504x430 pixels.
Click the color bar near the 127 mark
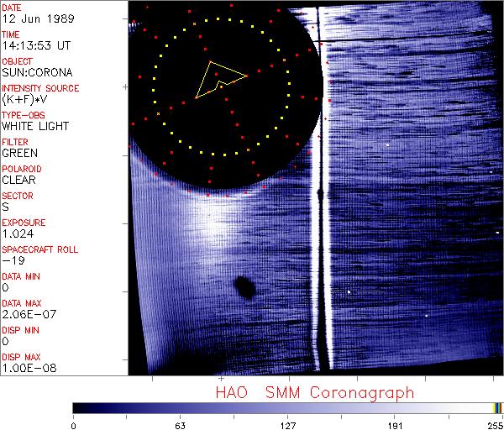point(287,408)
